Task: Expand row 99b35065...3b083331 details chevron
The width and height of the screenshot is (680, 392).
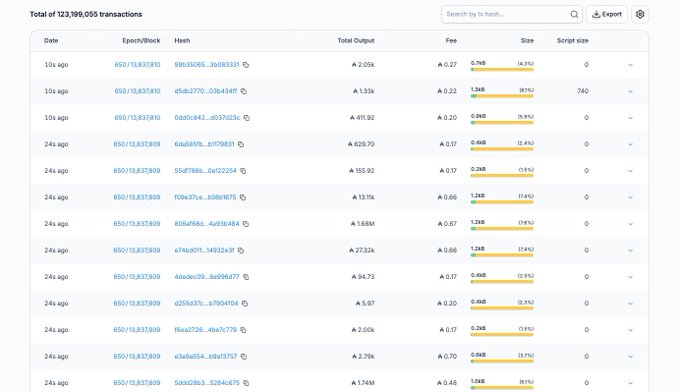Action: click(x=631, y=65)
